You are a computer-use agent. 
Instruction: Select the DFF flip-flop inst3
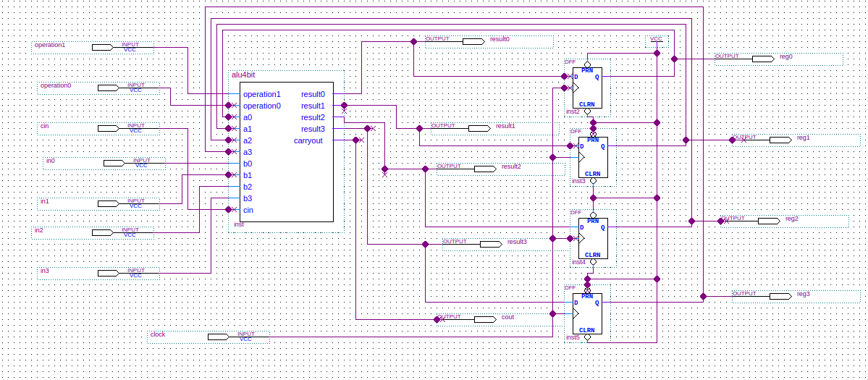[x=593, y=157]
